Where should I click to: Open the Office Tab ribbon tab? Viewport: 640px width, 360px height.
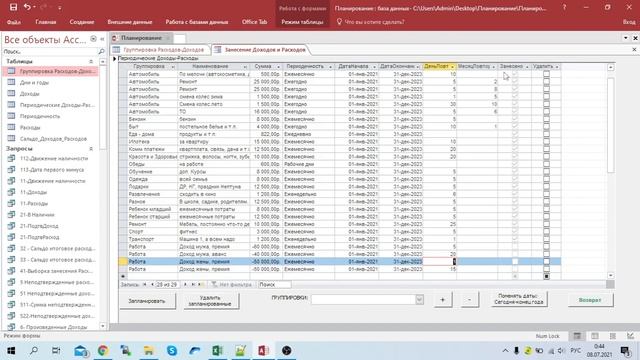254,22
